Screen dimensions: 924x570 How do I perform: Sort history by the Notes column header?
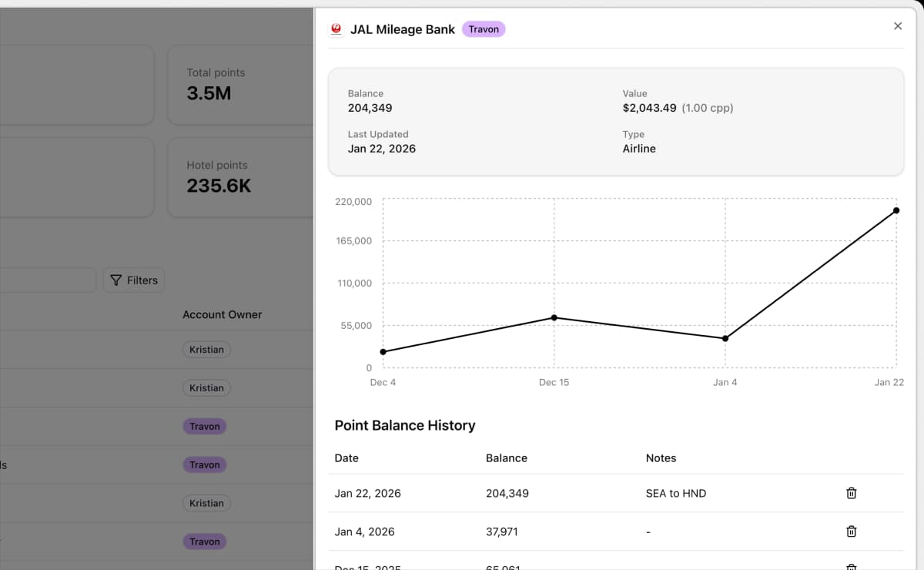point(661,458)
